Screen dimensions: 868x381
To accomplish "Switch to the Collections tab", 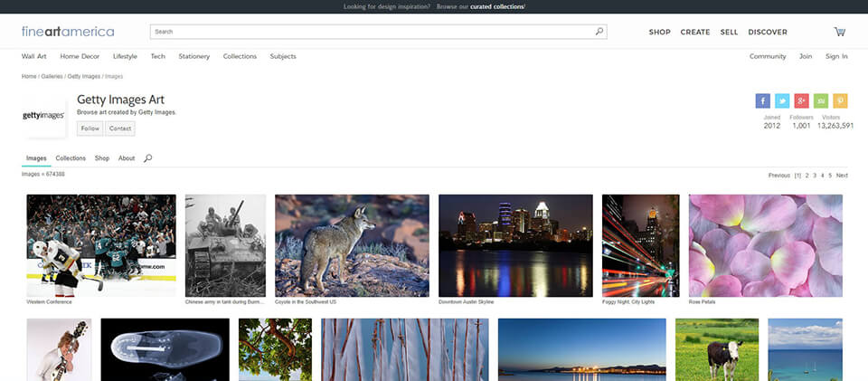I will pyautogui.click(x=71, y=158).
